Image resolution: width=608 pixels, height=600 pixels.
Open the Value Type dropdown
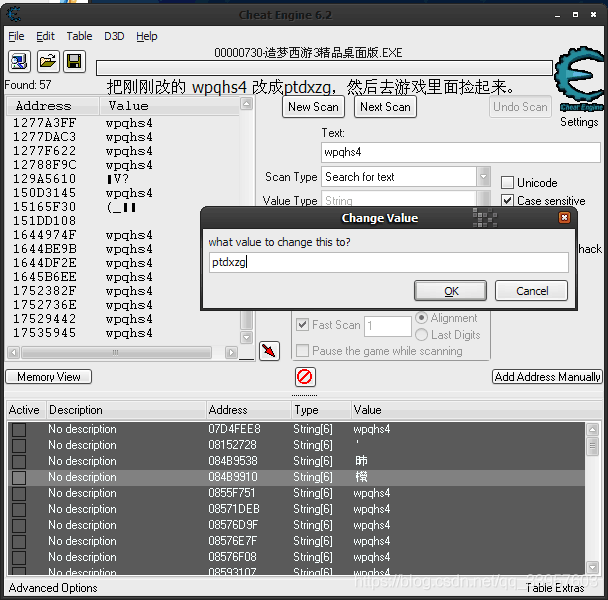click(x=483, y=199)
